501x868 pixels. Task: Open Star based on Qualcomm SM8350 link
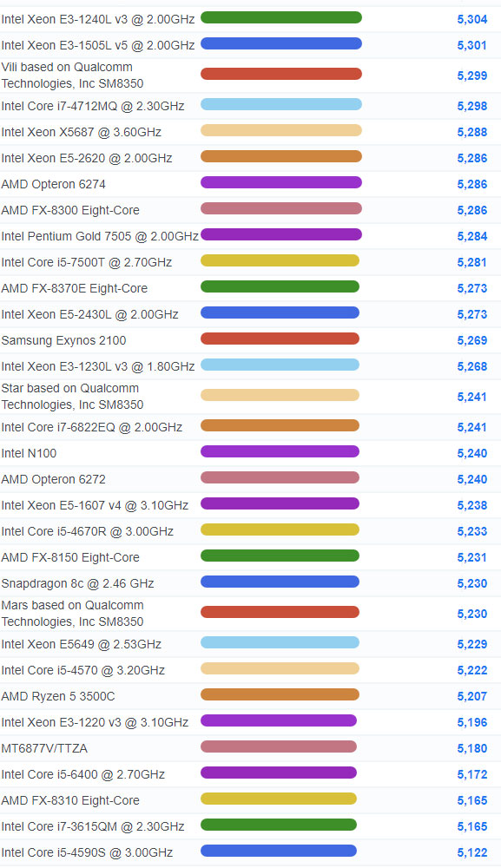73,397
